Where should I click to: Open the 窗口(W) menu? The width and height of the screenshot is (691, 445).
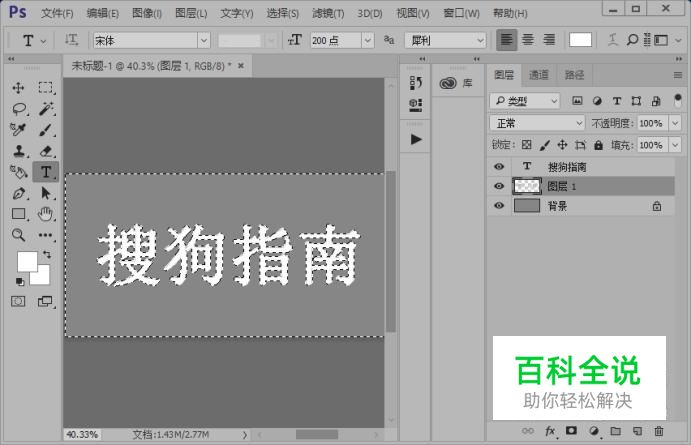pos(461,13)
